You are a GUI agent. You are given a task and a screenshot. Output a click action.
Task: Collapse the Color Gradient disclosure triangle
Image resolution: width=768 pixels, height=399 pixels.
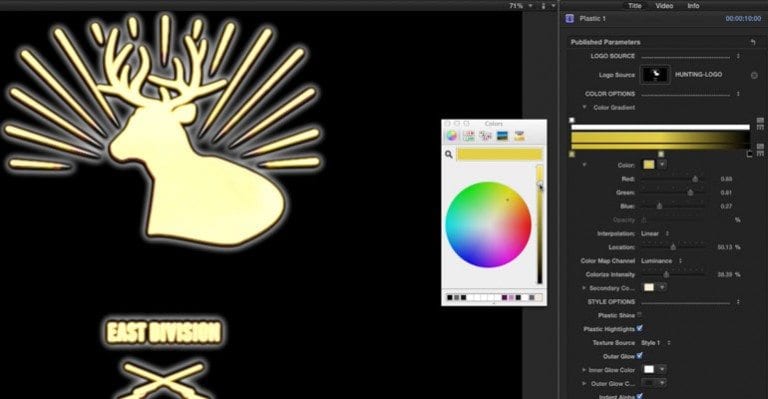click(584, 107)
